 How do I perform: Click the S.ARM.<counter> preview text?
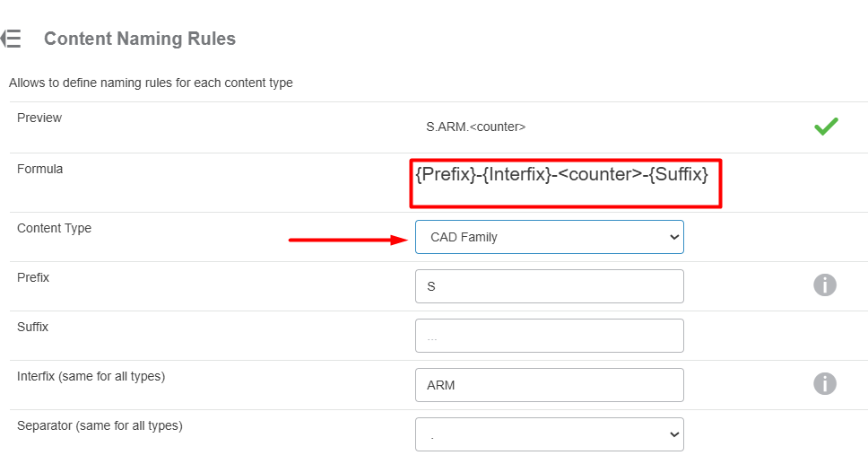[x=475, y=127]
